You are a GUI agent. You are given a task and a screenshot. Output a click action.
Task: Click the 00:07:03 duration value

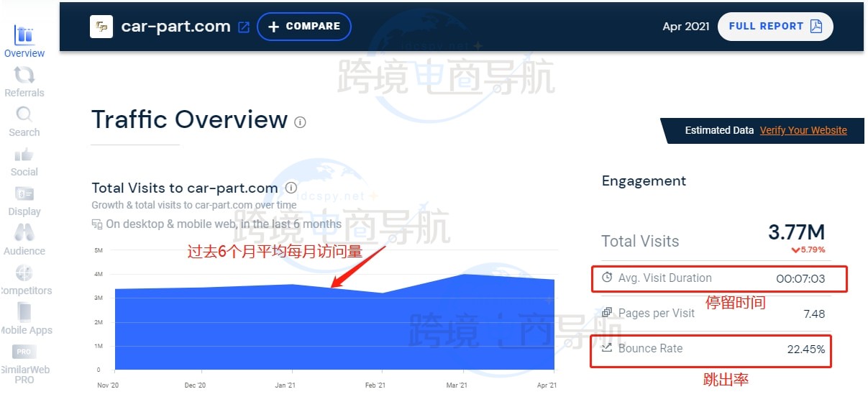(x=800, y=278)
